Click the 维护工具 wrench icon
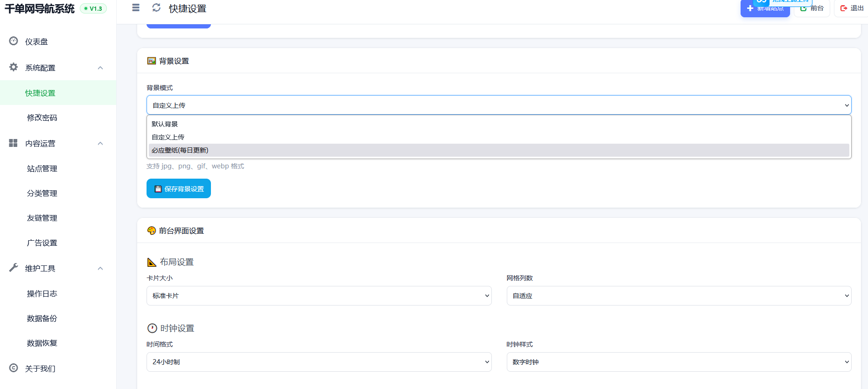Screen dimensions: 868x389 (14, 268)
